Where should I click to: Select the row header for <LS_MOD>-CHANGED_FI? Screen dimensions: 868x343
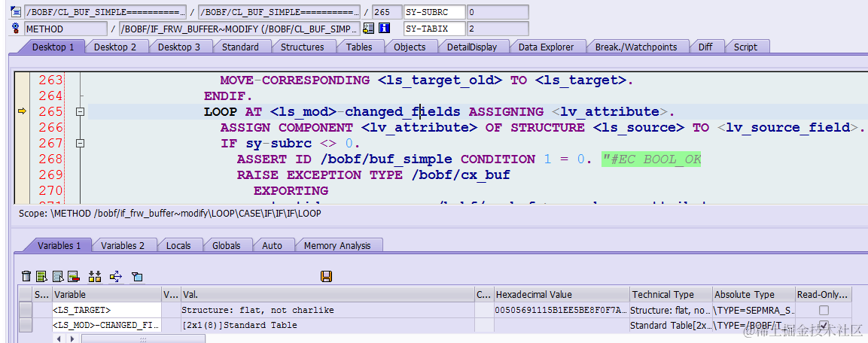pos(26,325)
